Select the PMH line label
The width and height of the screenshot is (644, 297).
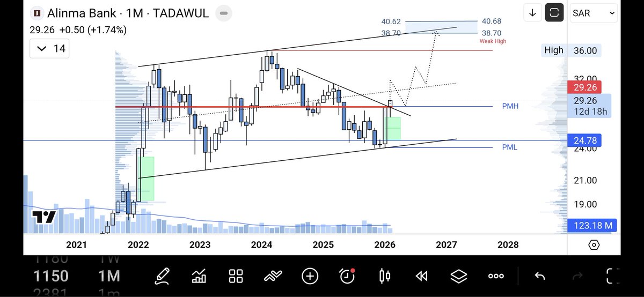[510, 107]
